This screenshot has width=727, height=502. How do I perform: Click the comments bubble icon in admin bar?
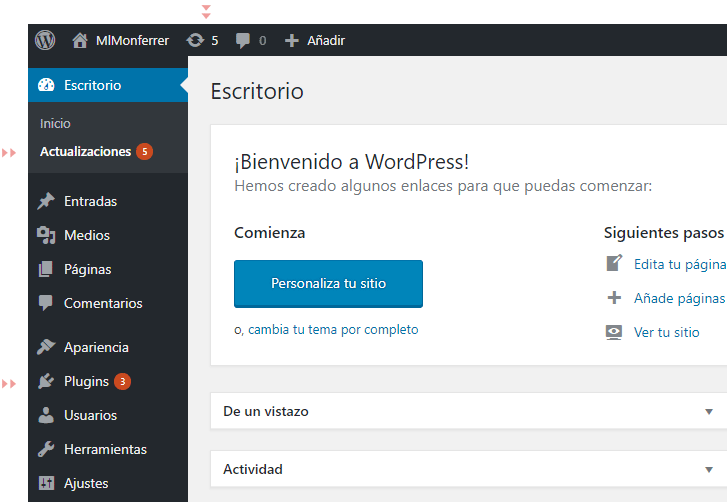242,41
